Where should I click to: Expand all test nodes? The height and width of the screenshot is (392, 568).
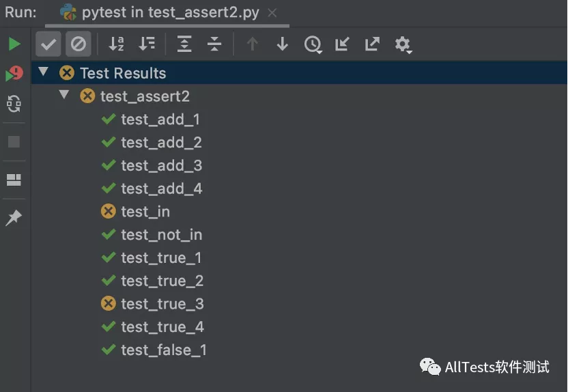(184, 44)
